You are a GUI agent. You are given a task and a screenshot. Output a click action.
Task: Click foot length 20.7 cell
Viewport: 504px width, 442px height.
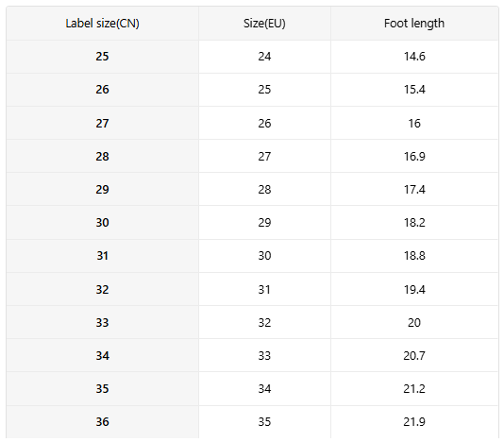(414, 355)
